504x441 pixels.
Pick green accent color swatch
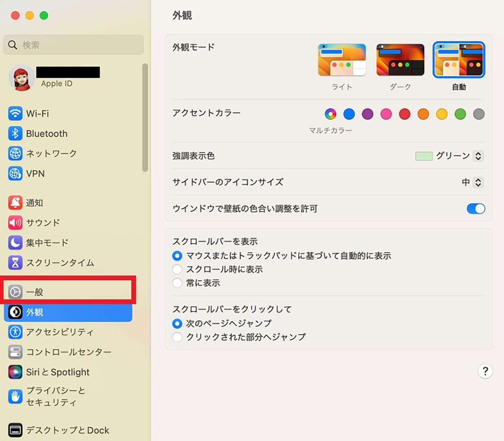[460, 114]
